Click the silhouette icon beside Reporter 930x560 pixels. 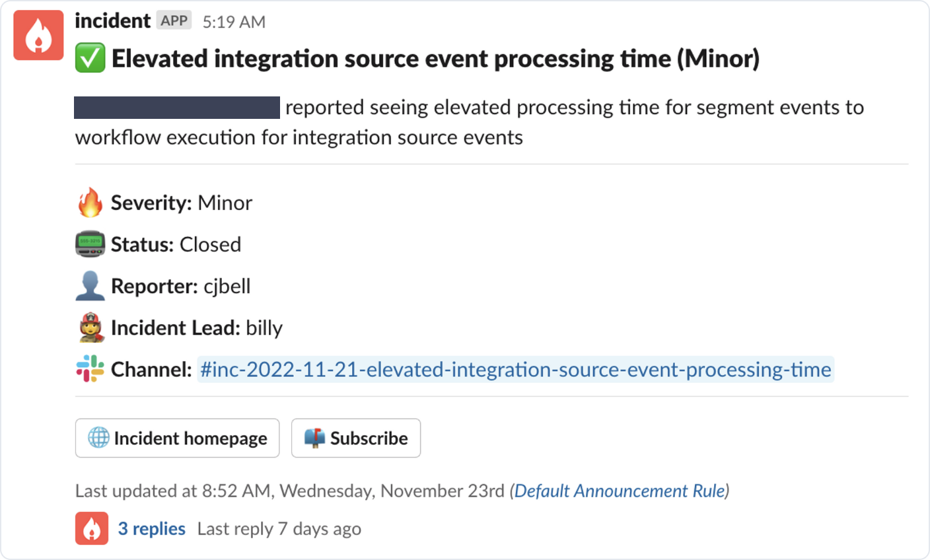[x=90, y=286]
